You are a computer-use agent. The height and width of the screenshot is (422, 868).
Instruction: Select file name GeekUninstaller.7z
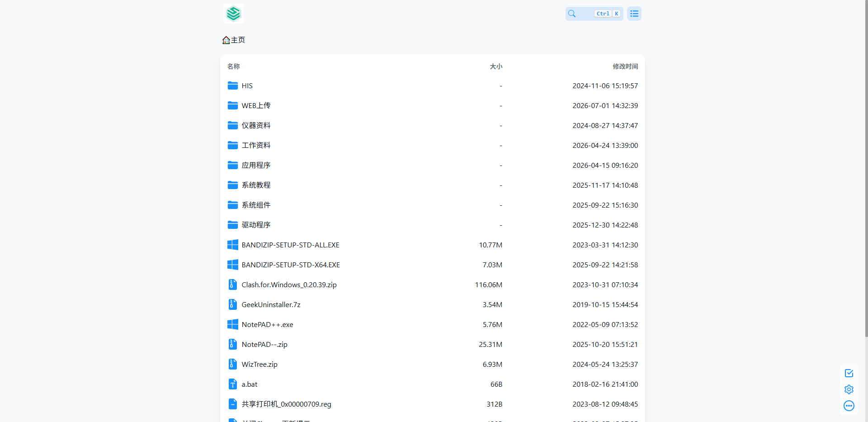pos(271,305)
